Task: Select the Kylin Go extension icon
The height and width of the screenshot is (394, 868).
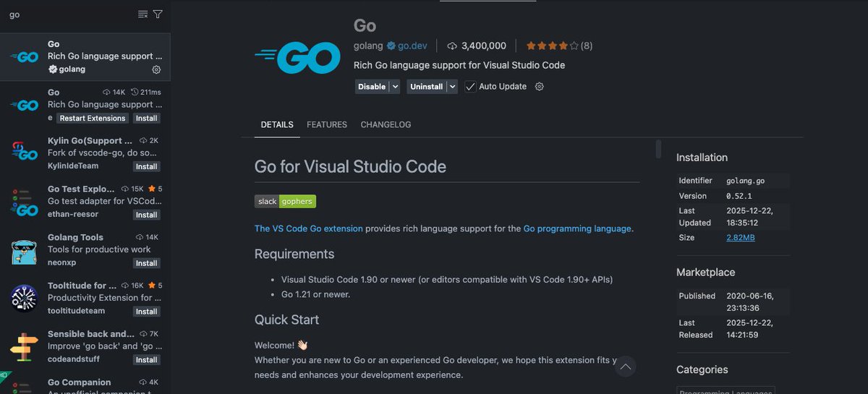Action: pyautogui.click(x=24, y=152)
